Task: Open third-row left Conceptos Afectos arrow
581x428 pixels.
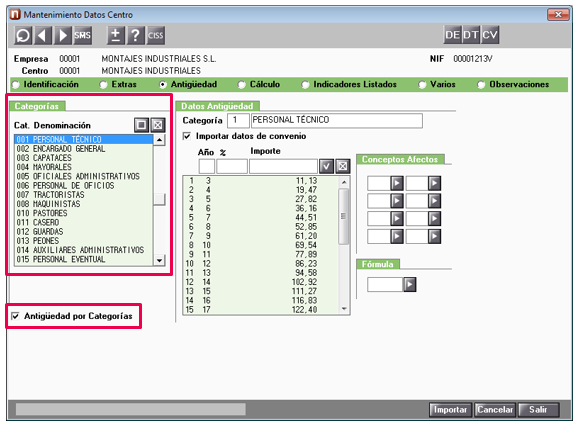Action: click(x=397, y=219)
